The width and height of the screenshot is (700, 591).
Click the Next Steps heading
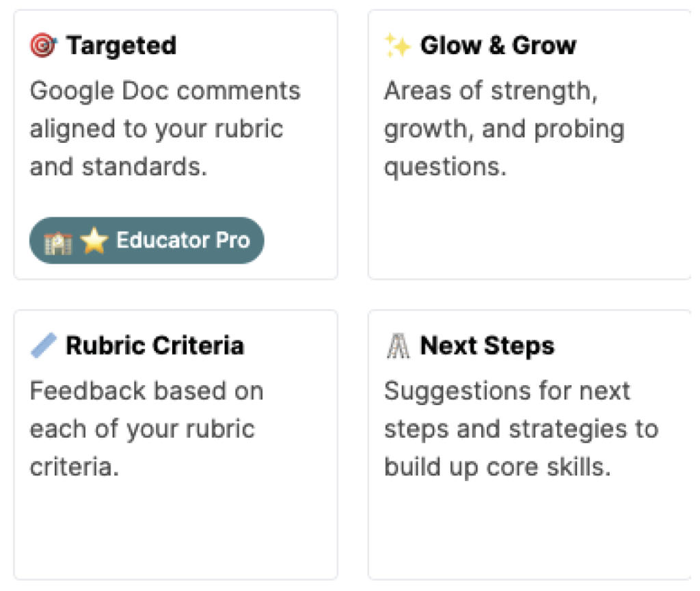[487, 346]
